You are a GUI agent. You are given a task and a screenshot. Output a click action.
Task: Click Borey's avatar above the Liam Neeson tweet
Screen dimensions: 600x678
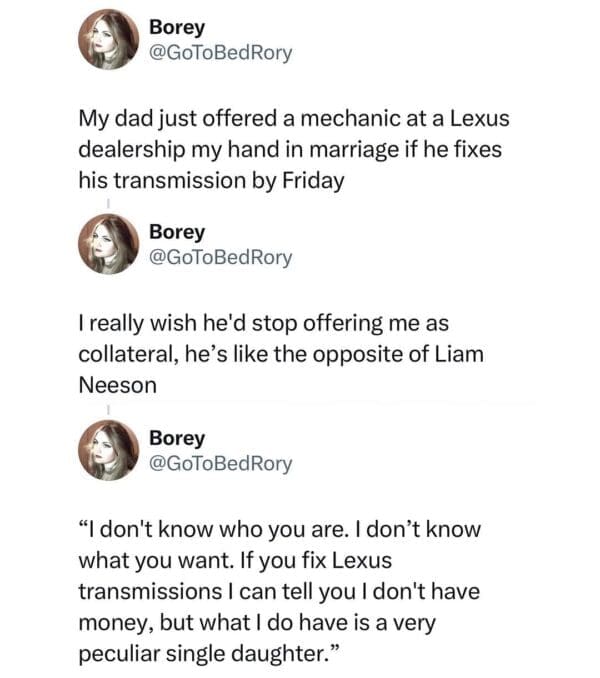[x=107, y=245]
